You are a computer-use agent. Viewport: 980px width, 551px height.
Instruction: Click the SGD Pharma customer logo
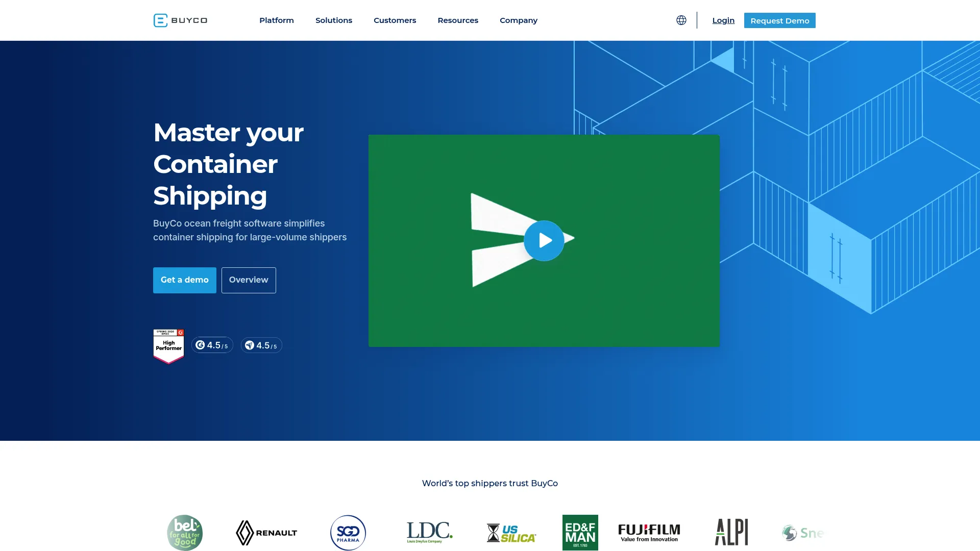click(x=348, y=533)
